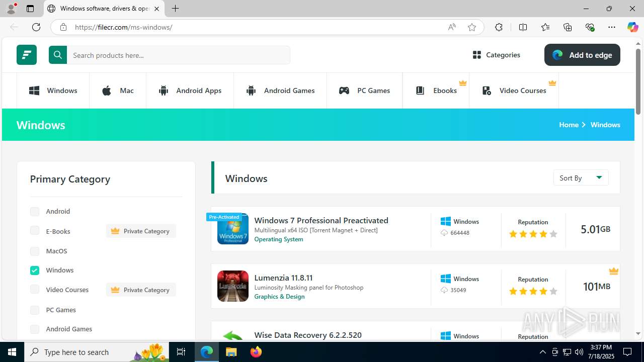
Task: Open Tab actions menu icon
Action: click(30, 9)
